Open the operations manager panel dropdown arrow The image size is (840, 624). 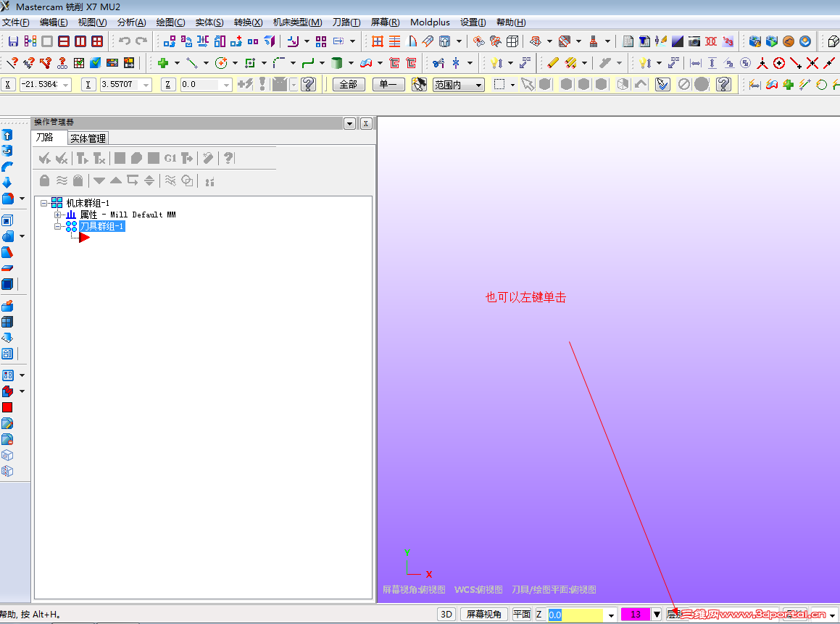350,124
